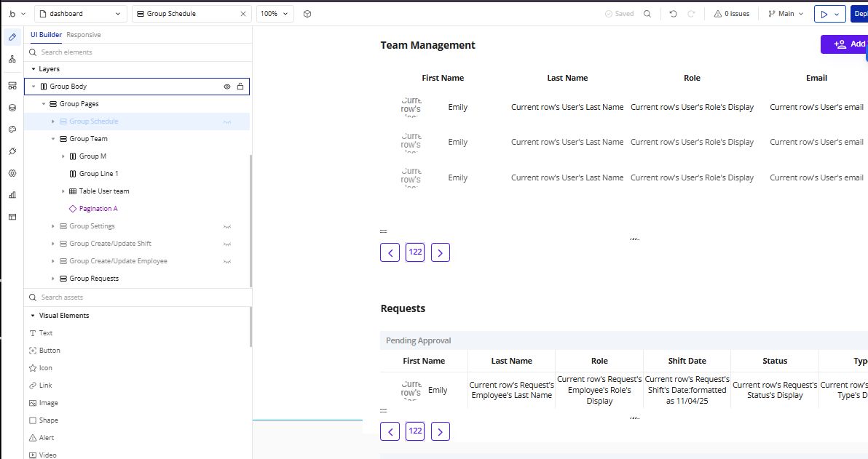Pick the Text visual element
The image size is (868, 459).
pos(41,333)
